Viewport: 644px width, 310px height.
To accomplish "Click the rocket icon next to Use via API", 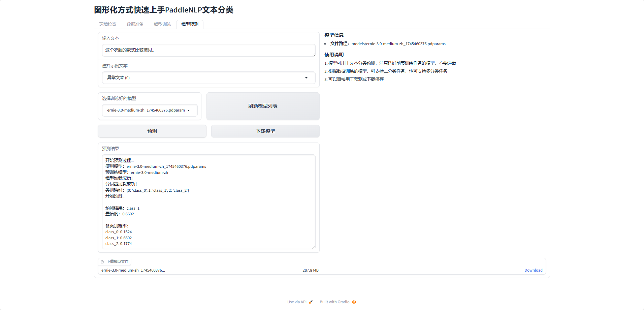I will 311,302.
